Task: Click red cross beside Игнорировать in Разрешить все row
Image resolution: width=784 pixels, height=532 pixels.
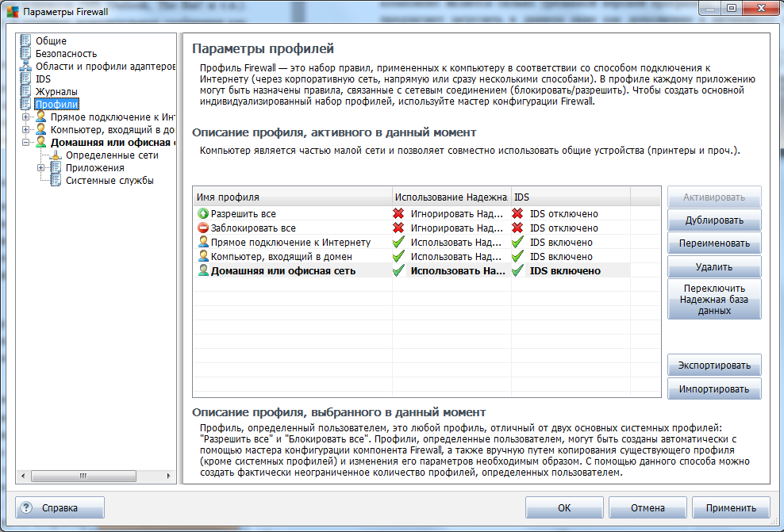Action: click(398, 213)
